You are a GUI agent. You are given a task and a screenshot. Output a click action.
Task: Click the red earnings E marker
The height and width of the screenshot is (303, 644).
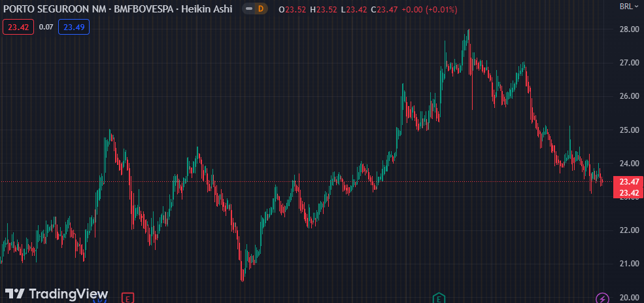click(x=127, y=298)
